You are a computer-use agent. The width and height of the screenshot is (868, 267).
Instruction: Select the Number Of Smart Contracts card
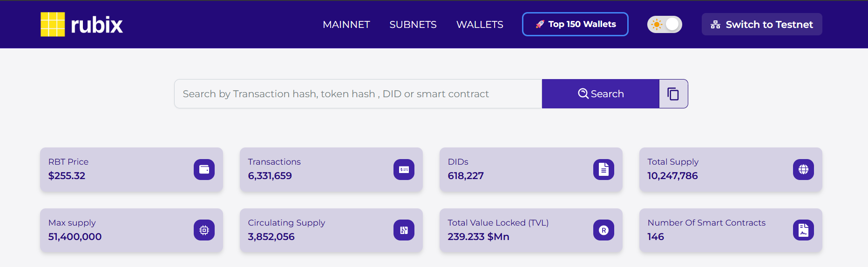point(731,230)
